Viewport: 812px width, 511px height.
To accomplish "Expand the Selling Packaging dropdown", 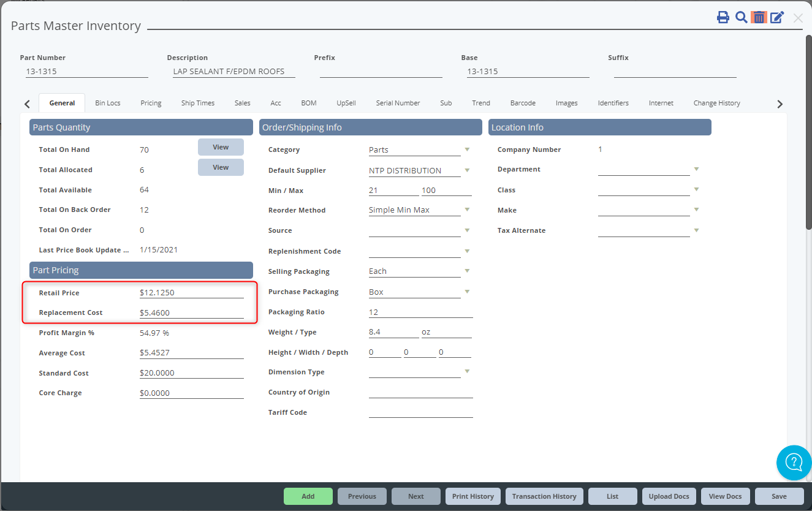I will pos(467,271).
